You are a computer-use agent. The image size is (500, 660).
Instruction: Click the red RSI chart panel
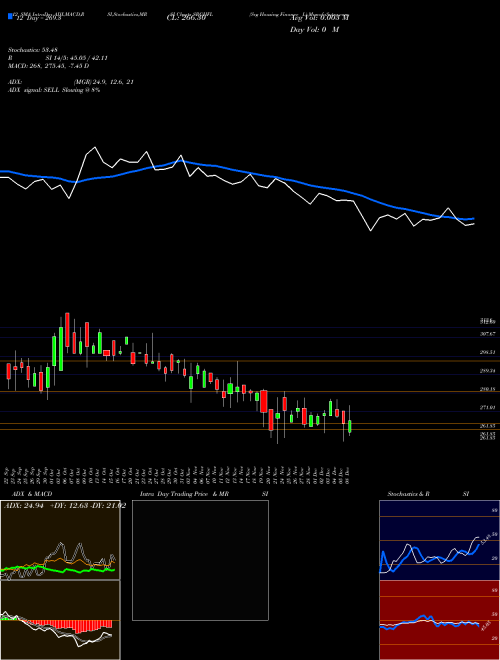point(439,620)
